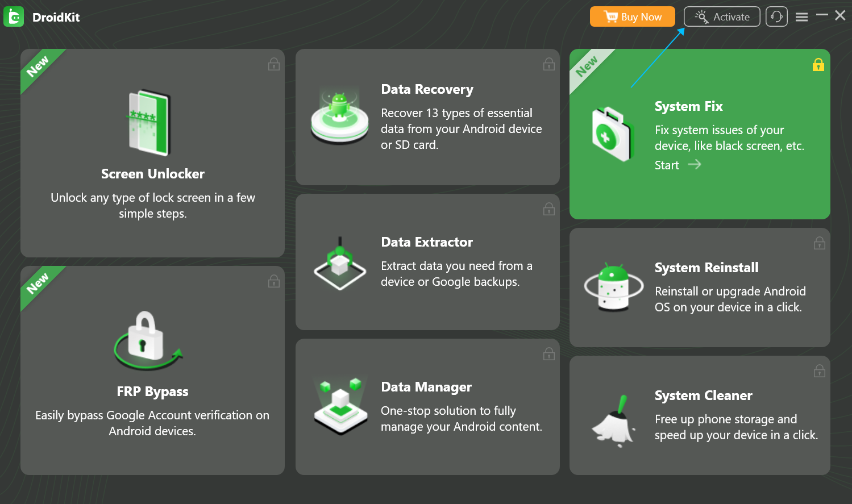Click the FRP Bypass padlock icon
The width and height of the screenshot is (852, 504).
(x=148, y=340)
